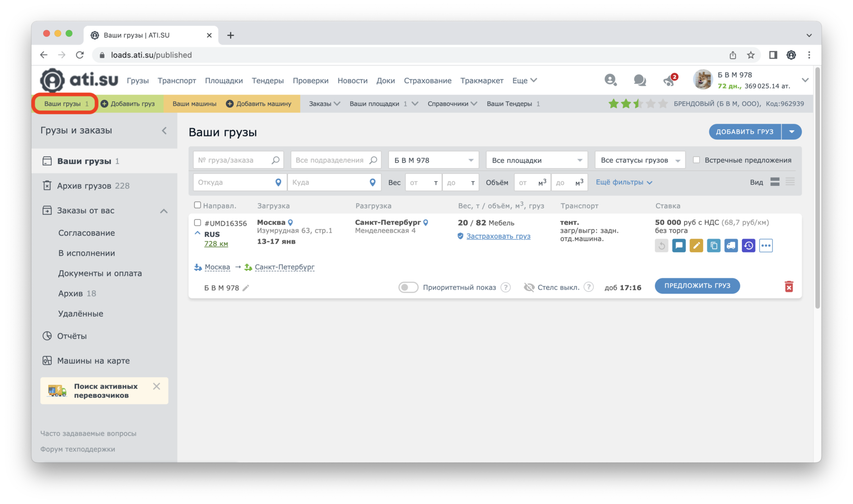The width and height of the screenshot is (853, 504).
Task: Click the help icon next to Приоритетный показ
Action: click(x=506, y=287)
